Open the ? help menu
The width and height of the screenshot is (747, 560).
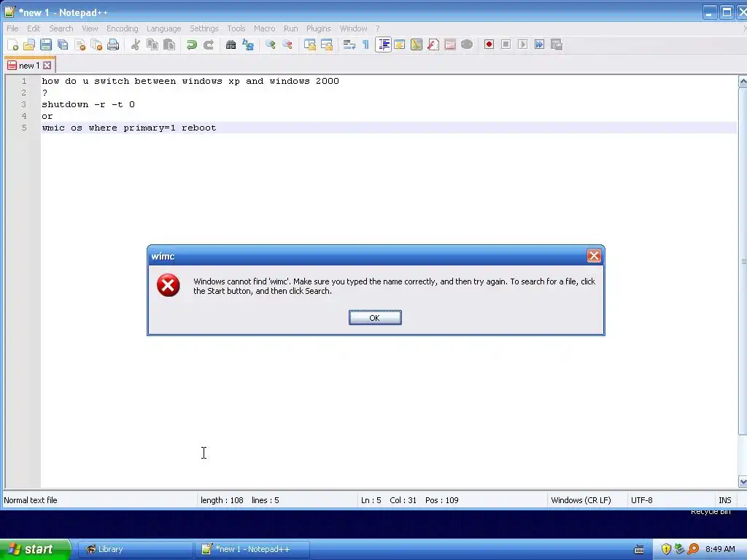coord(377,28)
